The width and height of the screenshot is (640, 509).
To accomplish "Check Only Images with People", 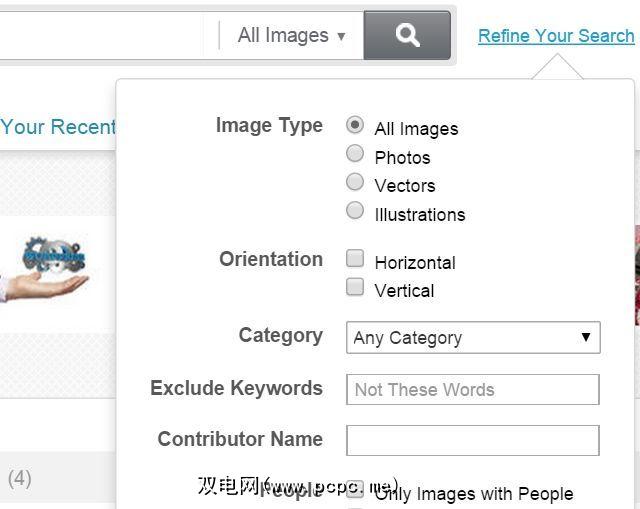I will coord(355,491).
